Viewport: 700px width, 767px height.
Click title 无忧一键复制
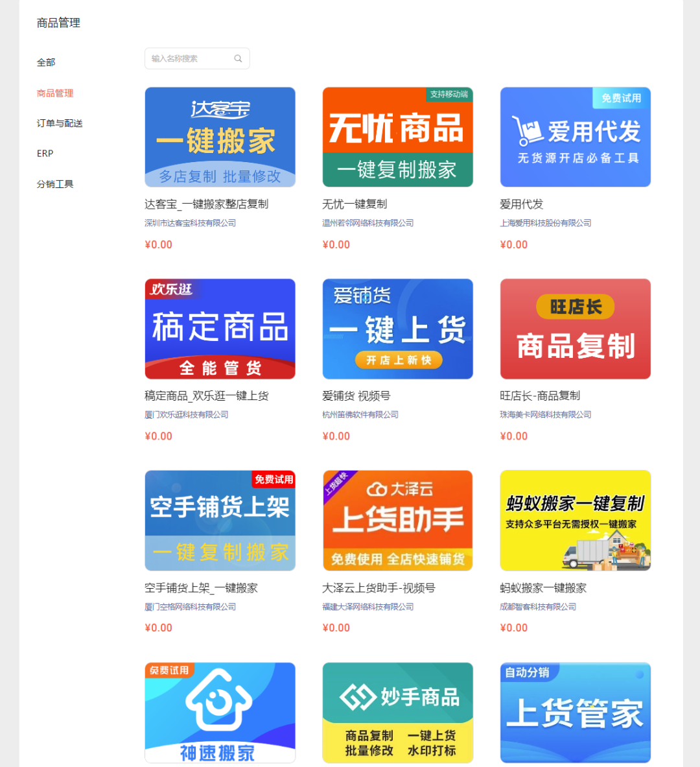coord(355,204)
